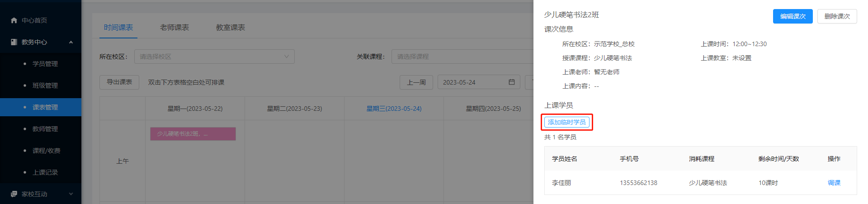Click the student name 李佳丽
This screenshot has width=868, height=204.
561,183
